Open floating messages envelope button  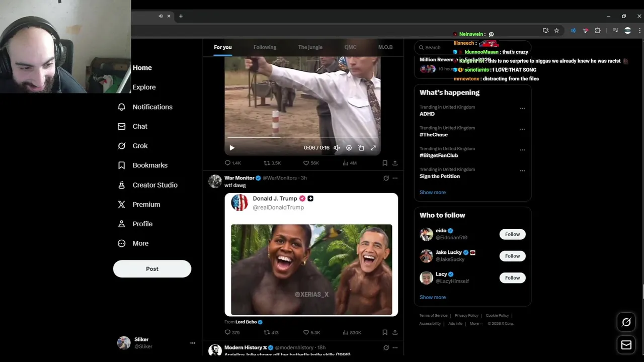pos(626,345)
